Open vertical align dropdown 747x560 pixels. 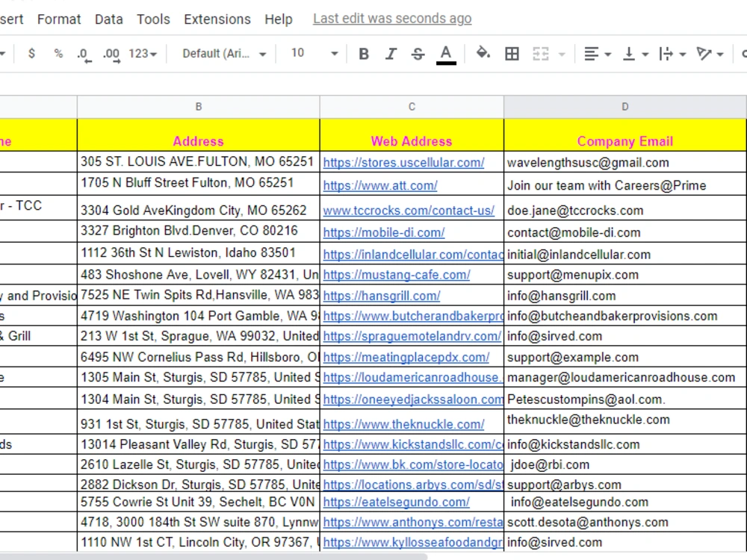point(635,54)
